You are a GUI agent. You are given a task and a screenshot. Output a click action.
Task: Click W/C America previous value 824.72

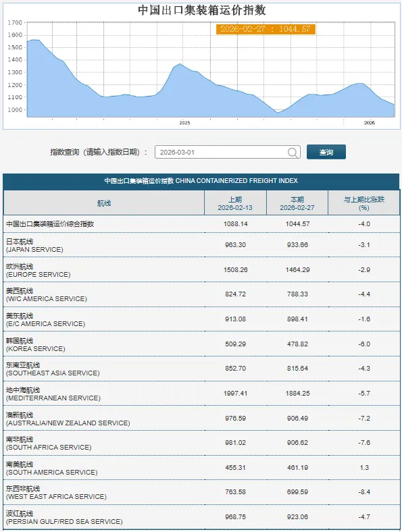coord(235,294)
